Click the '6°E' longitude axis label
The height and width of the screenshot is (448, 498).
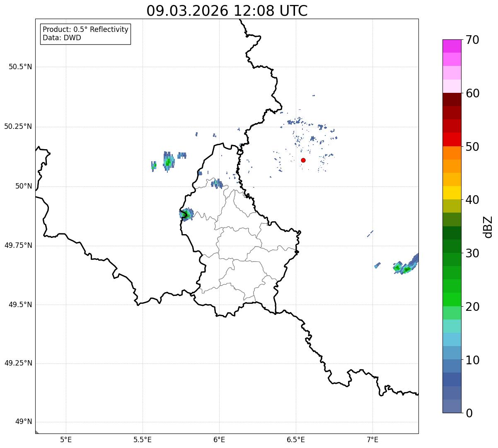[x=219, y=439]
